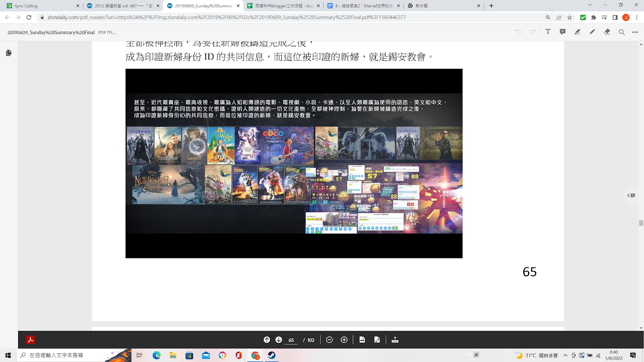
Task: Click the green checkmark extension icon
Action: 583,17
